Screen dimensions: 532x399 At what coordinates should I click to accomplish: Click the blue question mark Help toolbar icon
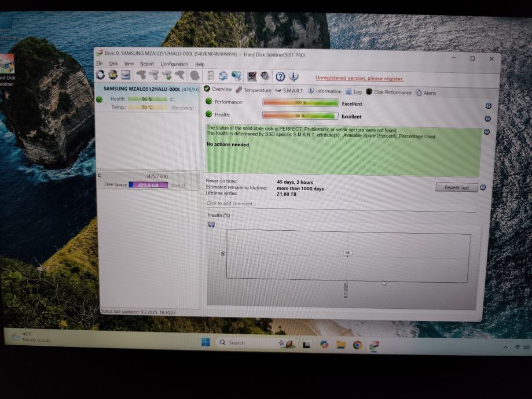click(x=280, y=76)
